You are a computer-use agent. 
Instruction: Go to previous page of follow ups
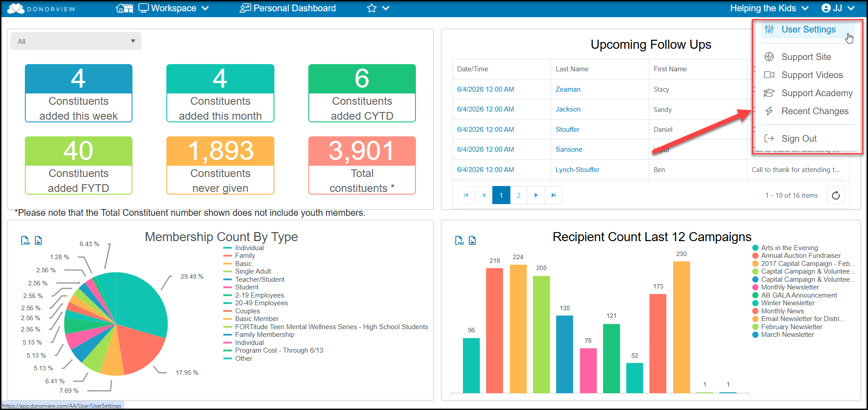[x=484, y=195]
